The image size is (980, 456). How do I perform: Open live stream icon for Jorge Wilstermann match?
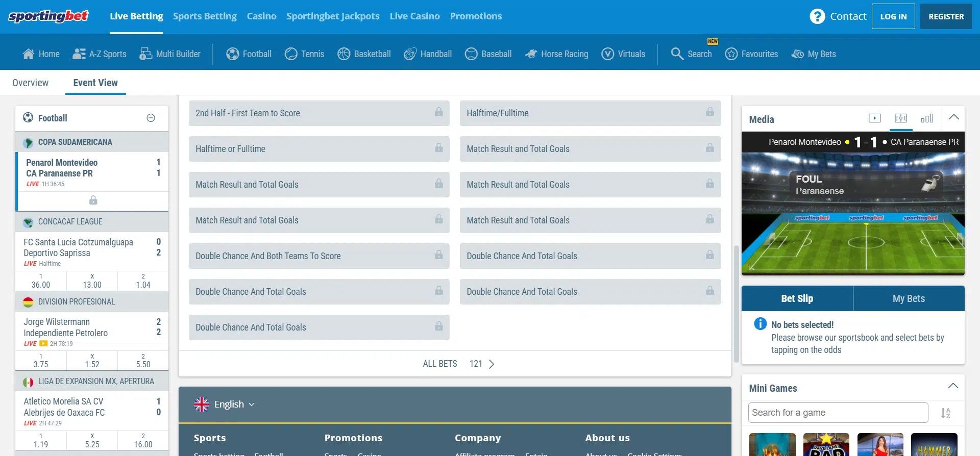tap(43, 343)
